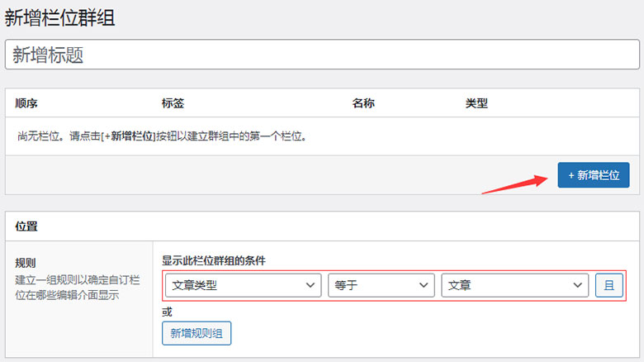
Task: Click the red arrow pointing at 新增栏位
Action: pos(515,183)
